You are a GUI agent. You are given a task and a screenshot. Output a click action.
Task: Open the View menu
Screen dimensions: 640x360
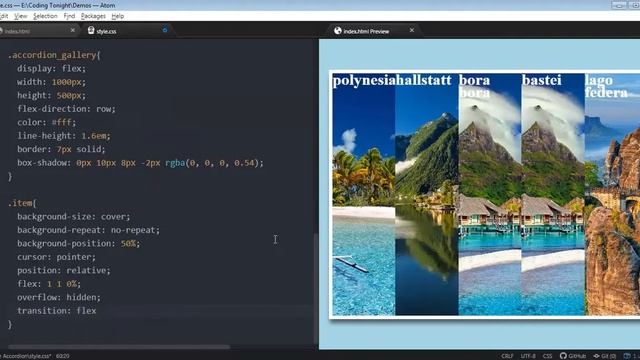21,16
